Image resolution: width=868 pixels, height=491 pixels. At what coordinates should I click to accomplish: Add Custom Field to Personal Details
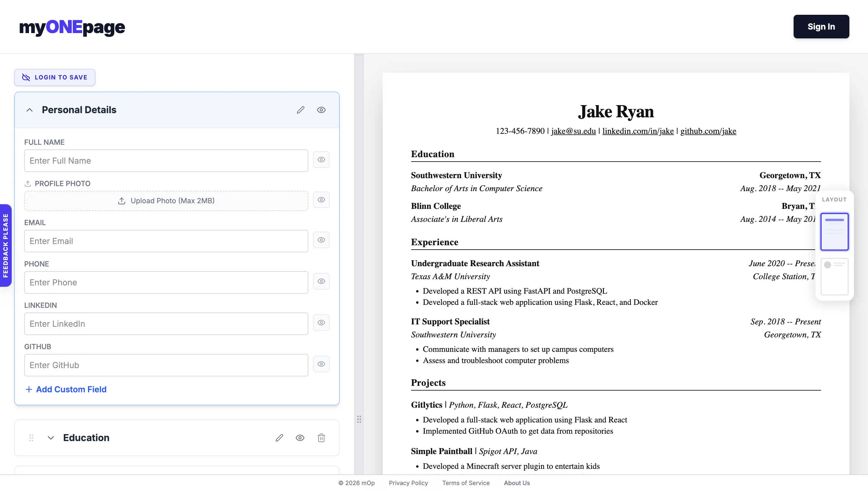66,389
